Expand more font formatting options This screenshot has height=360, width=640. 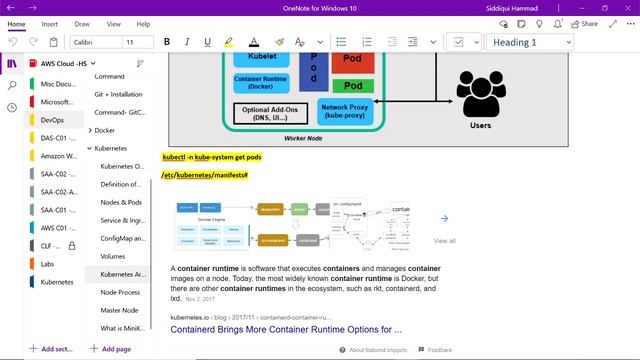tap(320, 42)
